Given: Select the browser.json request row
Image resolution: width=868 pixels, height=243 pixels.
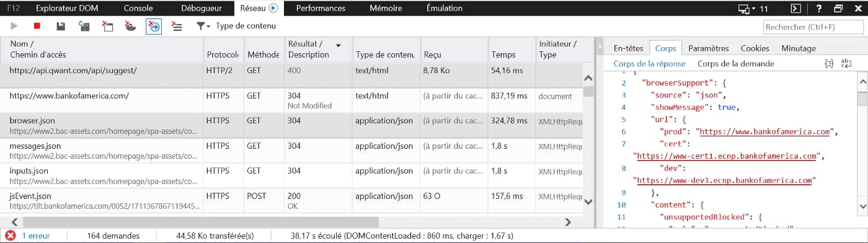Looking at the screenshot, I should click(x=291, y=125).
